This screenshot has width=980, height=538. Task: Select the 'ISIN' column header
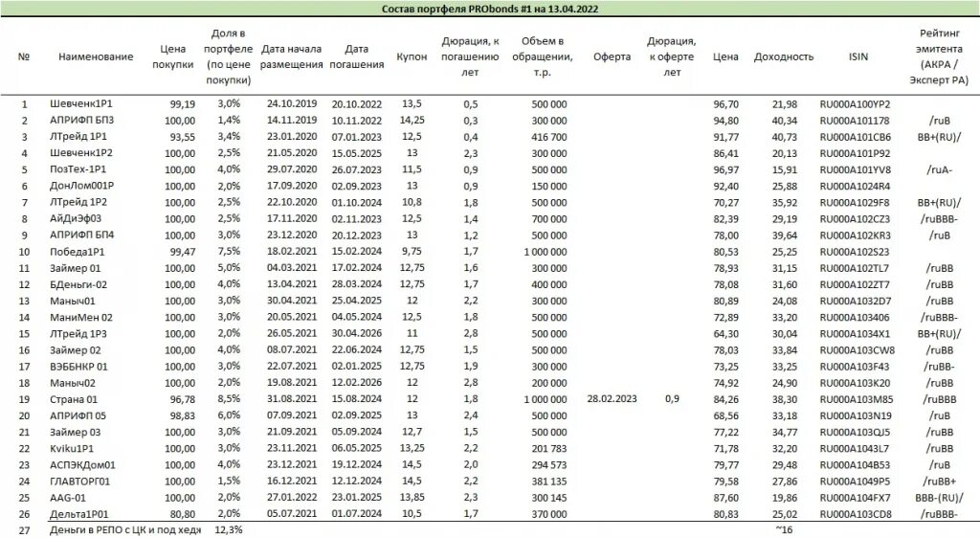click(x=858, y=56)
